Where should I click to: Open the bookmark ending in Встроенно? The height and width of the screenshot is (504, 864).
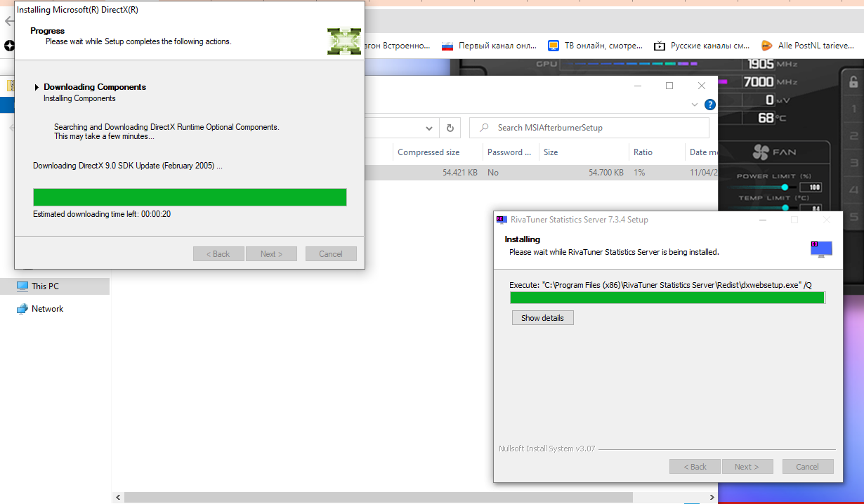(397, 46)
